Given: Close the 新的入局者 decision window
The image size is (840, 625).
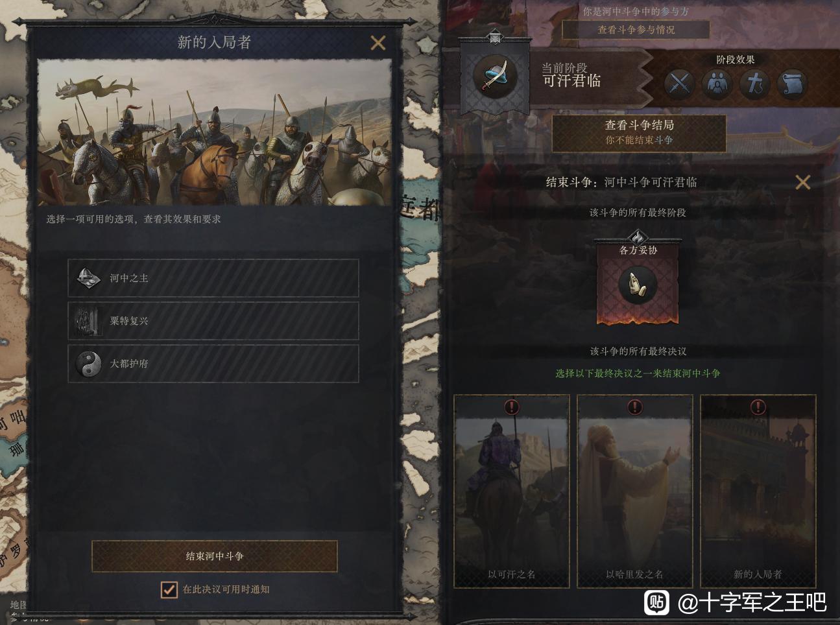Looking at the screenshot, I should pyautogui.click(x=378, y=43).
